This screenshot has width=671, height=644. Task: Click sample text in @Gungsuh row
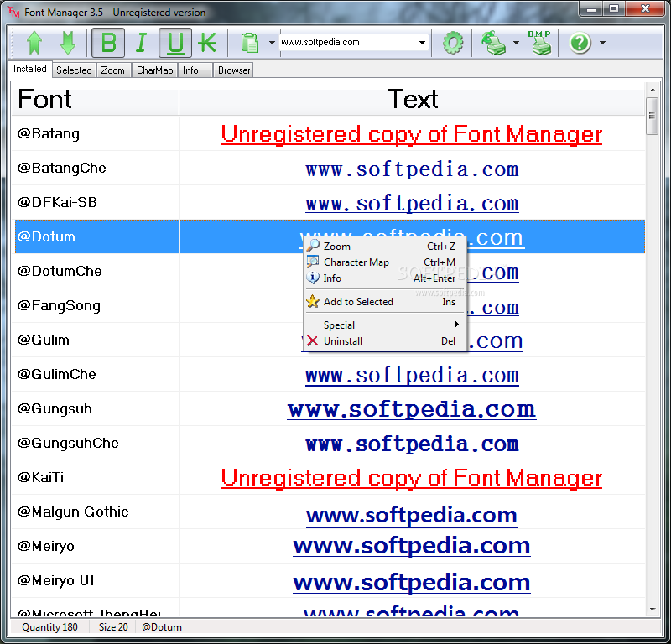click(x=412, y=409)
